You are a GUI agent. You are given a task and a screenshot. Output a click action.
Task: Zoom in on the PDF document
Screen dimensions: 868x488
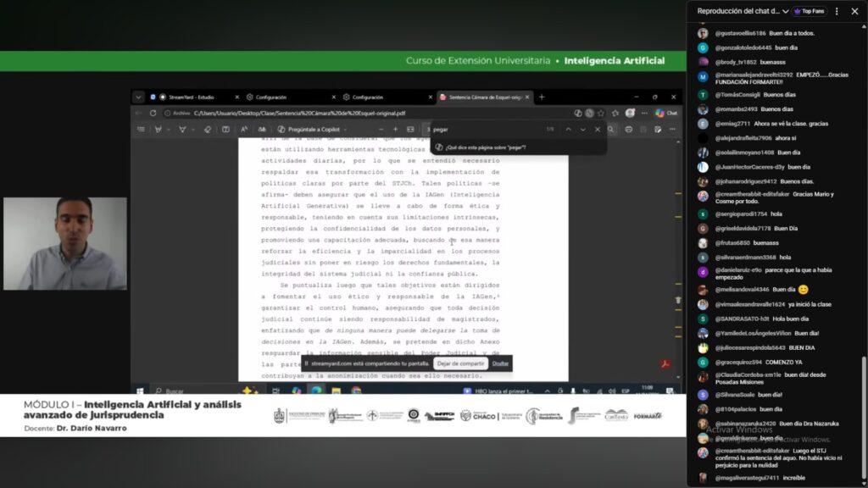point(395,130)
